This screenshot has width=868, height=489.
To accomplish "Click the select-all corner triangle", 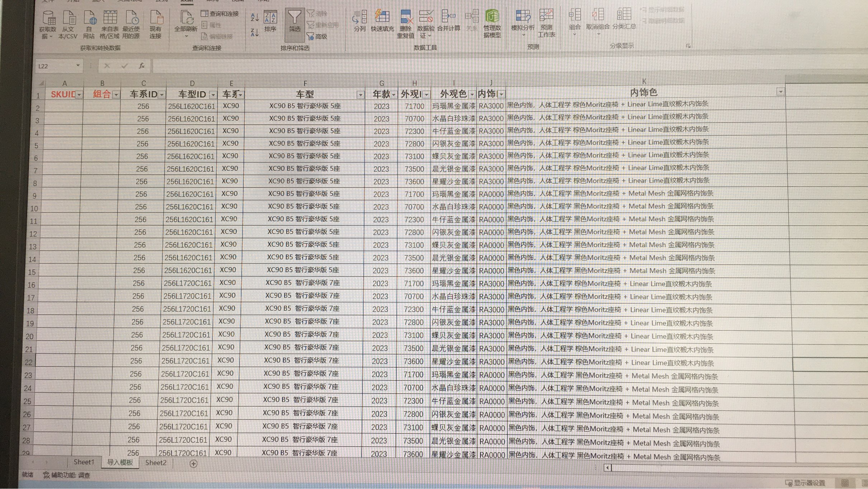I will click(41, 83).
